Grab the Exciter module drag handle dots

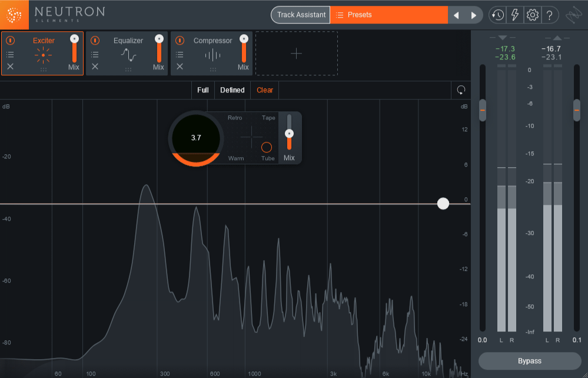[x=44, y=69]
